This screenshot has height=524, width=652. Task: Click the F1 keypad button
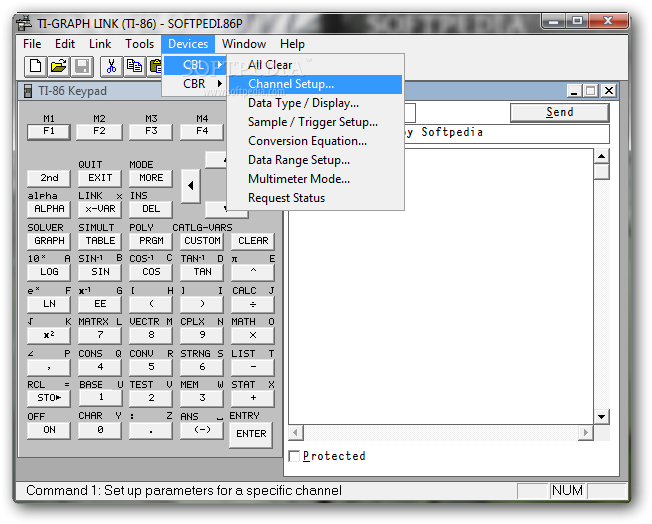(x=49, y=131)
